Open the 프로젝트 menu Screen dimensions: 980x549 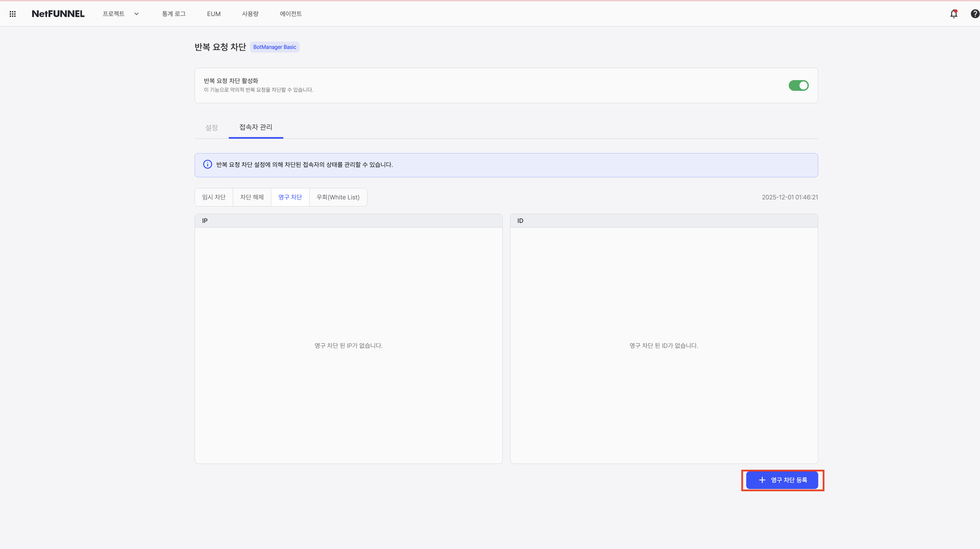point(113,14)
